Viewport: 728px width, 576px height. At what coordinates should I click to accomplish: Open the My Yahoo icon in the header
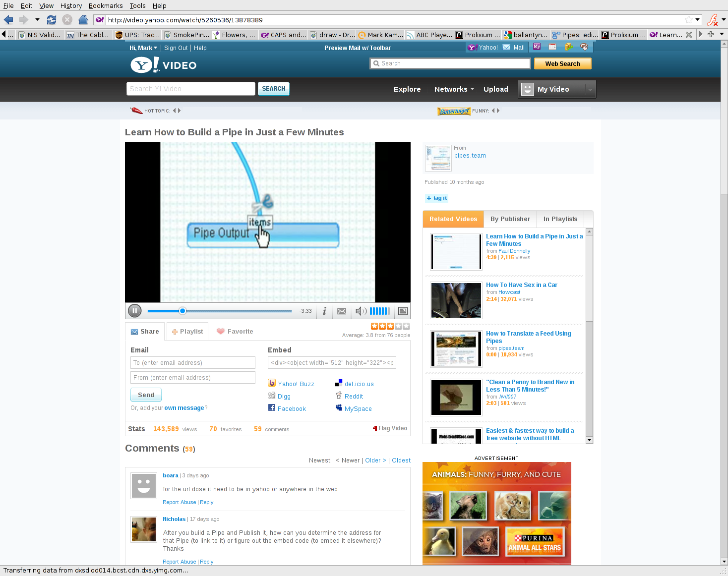tap(537, 47)
